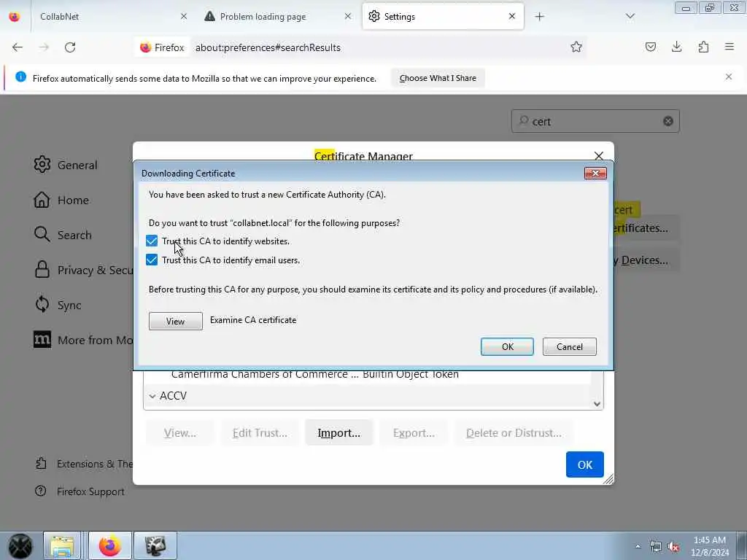
Task: Open File Explorer from taskbar
Action: 62,545
